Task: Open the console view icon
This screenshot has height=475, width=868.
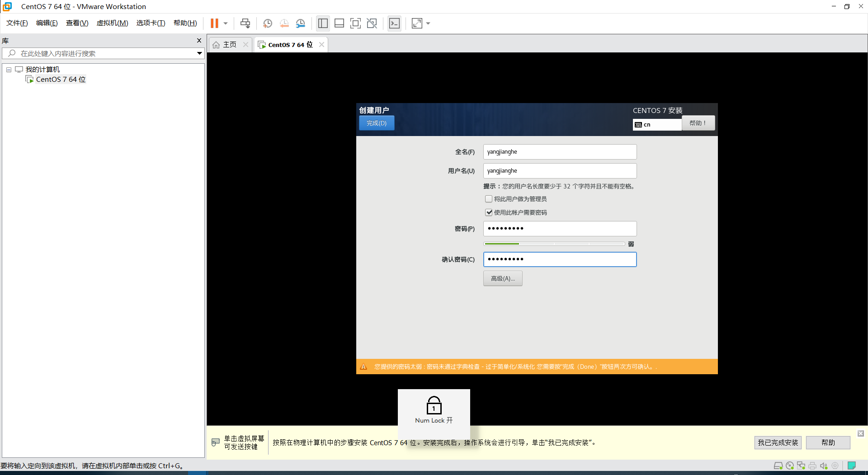Action: click(394, 23)
